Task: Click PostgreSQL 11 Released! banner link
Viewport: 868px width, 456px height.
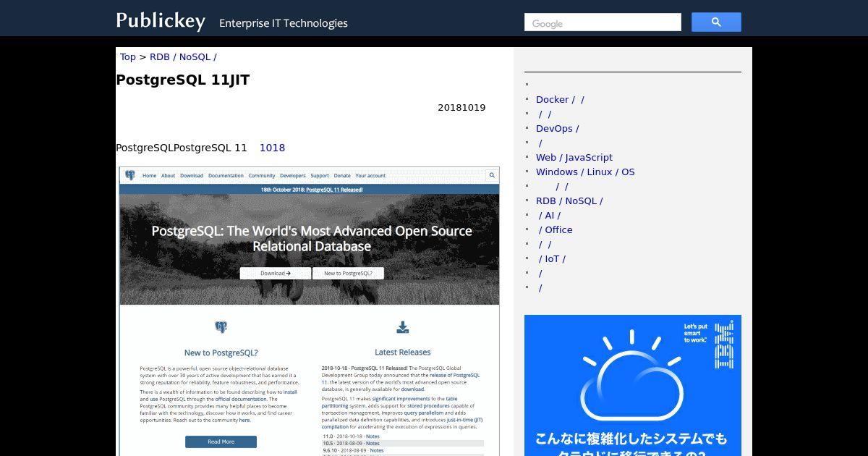Action: 334,190
